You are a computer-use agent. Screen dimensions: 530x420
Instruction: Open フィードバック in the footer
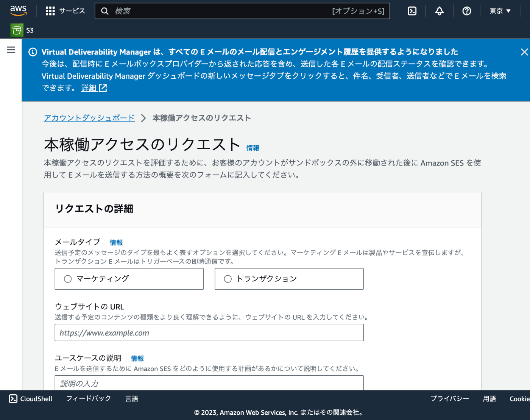[89, 398]
